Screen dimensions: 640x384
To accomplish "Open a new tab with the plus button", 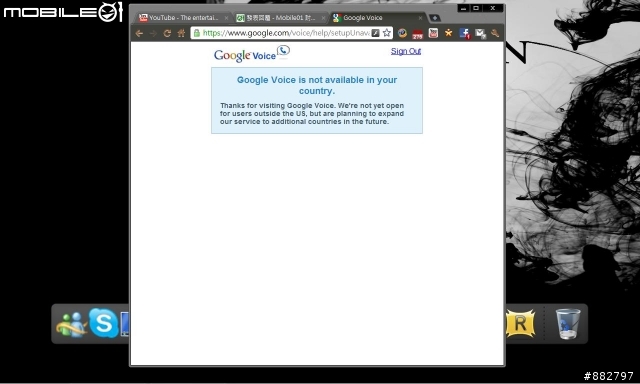I will [x=435, y=18].
